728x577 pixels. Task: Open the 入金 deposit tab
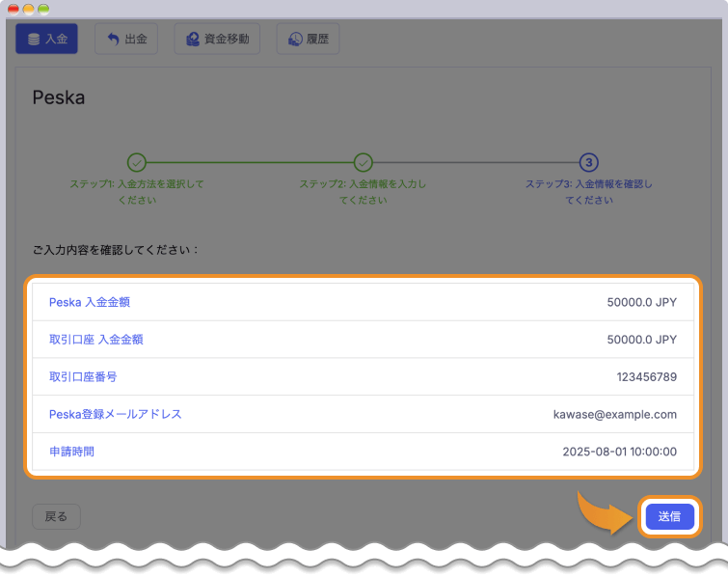click(x=46, y=39)
